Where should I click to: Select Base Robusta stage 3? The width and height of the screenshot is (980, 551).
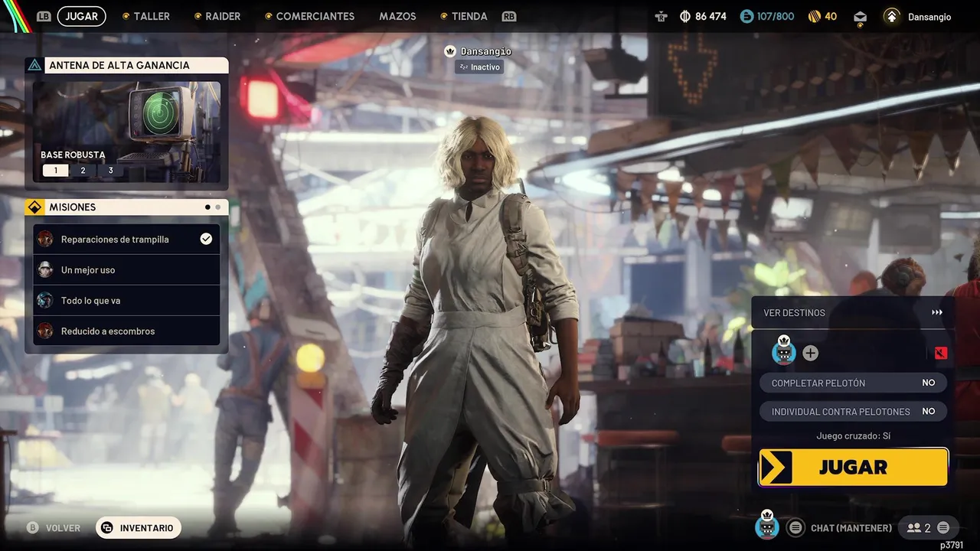110,170
